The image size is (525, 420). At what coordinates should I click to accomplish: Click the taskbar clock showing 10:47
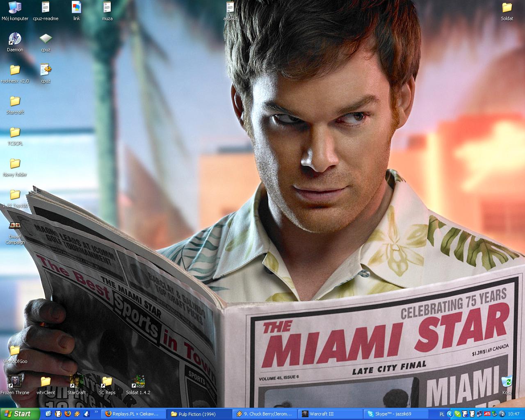coord(514,414)
